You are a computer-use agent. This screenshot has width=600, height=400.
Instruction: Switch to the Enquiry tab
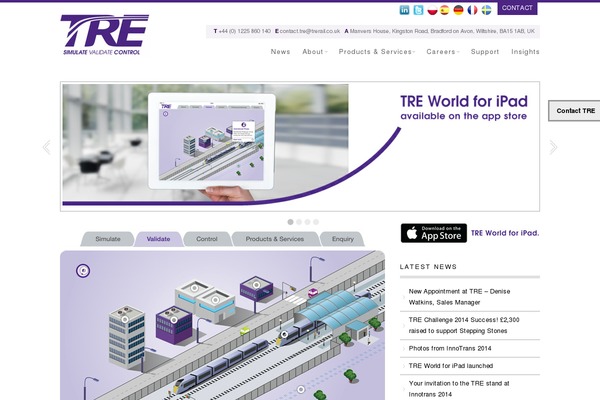343,239
